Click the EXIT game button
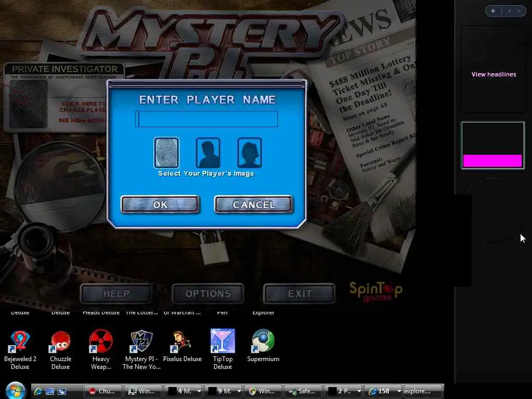532x399 pixels. [x=299, y=294]
